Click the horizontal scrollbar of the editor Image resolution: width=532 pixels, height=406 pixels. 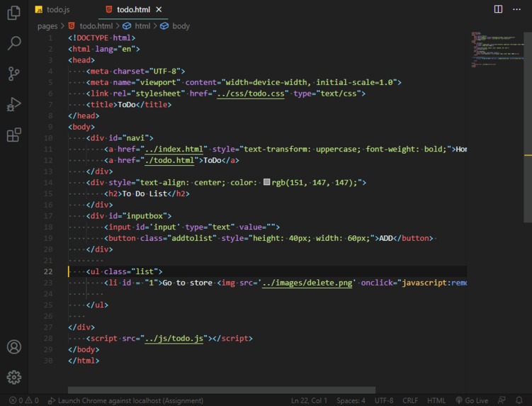(222, 390)
